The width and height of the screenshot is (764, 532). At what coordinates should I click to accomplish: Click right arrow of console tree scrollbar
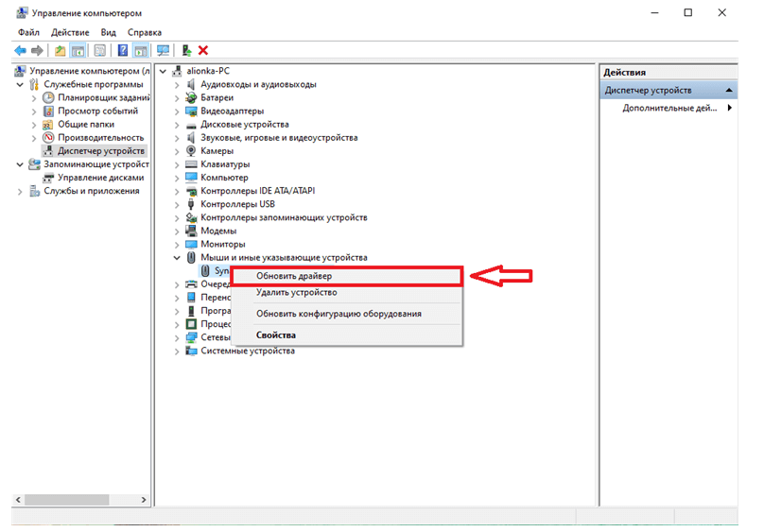pos(144,499)
